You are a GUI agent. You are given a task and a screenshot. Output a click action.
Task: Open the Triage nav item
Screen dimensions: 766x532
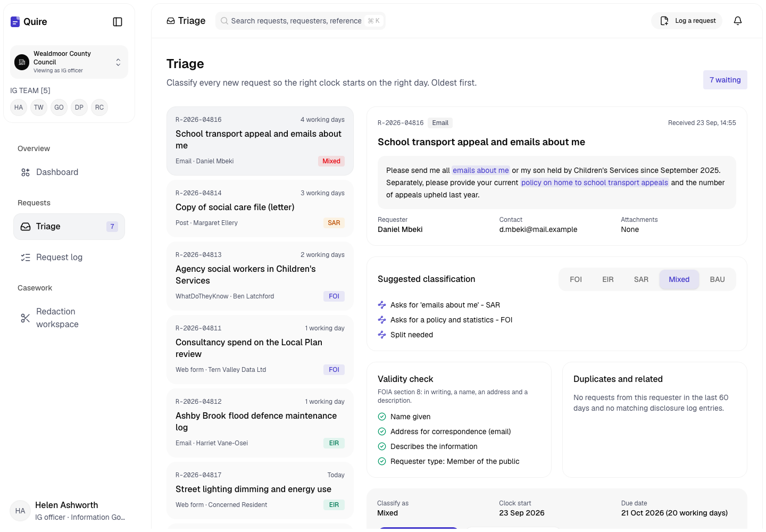(69, 227)
